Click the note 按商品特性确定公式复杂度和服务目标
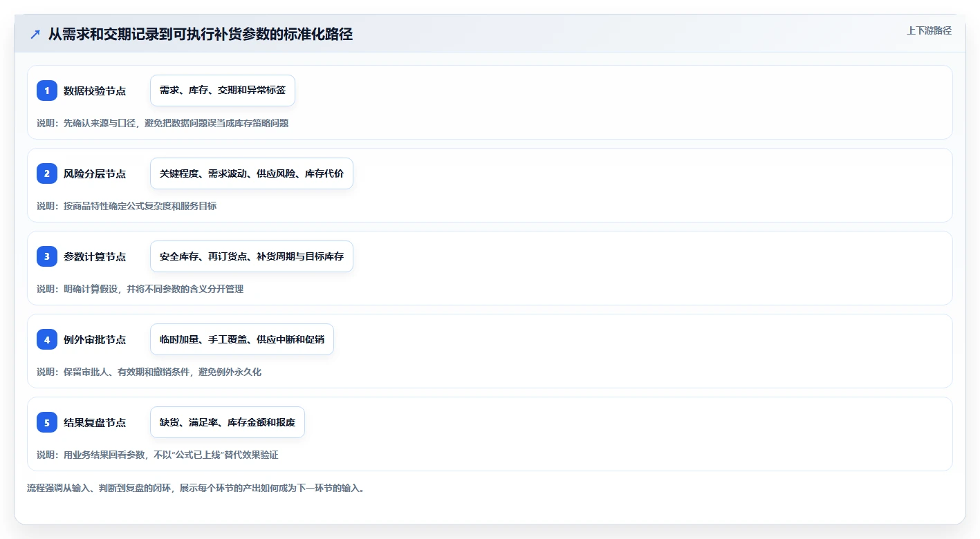 click(140, 206)
